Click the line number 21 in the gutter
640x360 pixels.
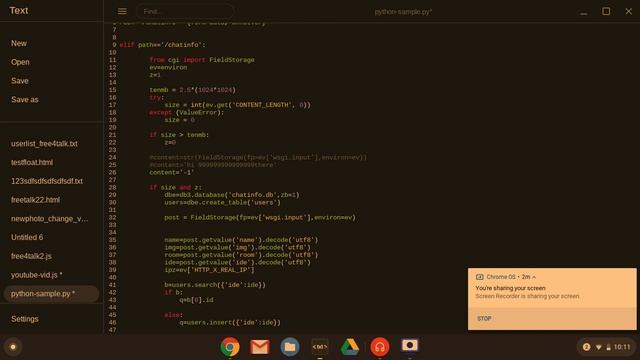[112, 135]
